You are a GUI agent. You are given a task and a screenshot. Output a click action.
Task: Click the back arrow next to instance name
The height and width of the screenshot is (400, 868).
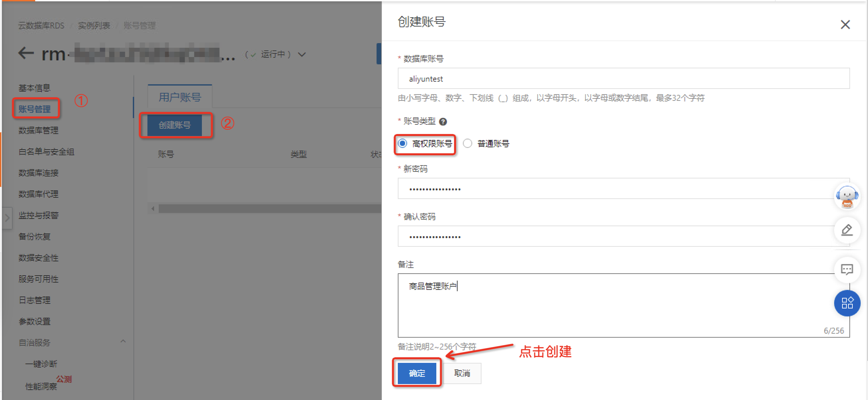(26, 53)
